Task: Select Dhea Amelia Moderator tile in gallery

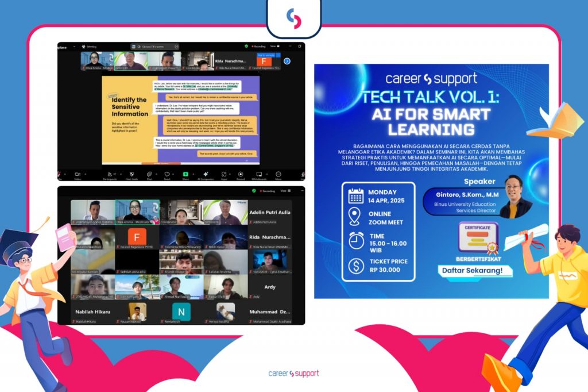Action: click(x=137, y=213)
